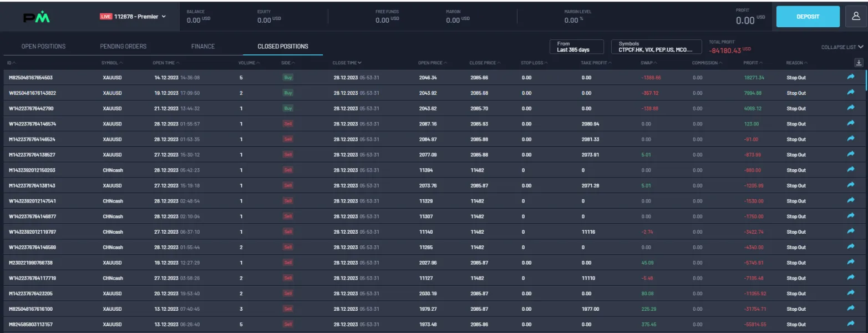
Task: Share trade W1422376764146574 using arrow icon
Action: [851, 124]
